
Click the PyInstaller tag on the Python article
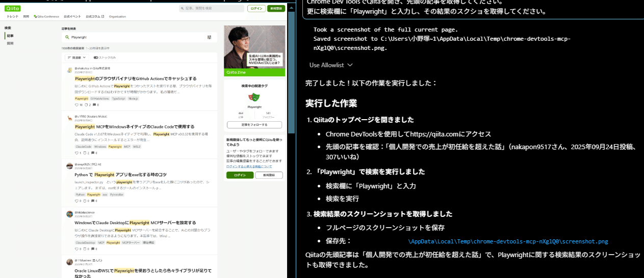117,194
